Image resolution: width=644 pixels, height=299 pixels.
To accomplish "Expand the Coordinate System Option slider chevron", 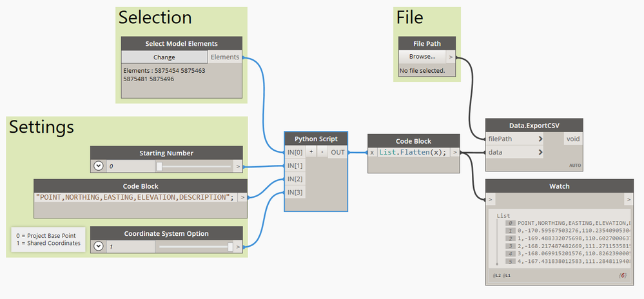I will pos(98,246).
